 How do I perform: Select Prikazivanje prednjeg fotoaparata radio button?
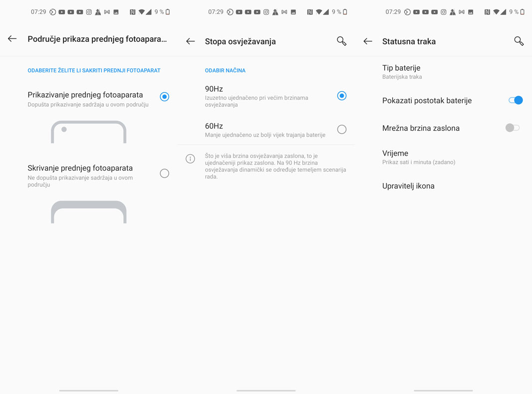point(165,97)
